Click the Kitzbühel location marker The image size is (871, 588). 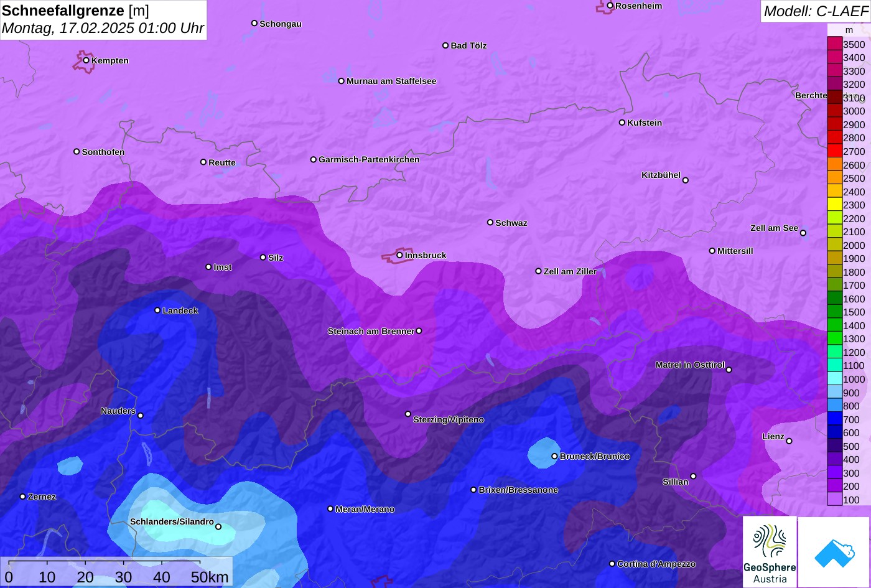coord(686,180)
